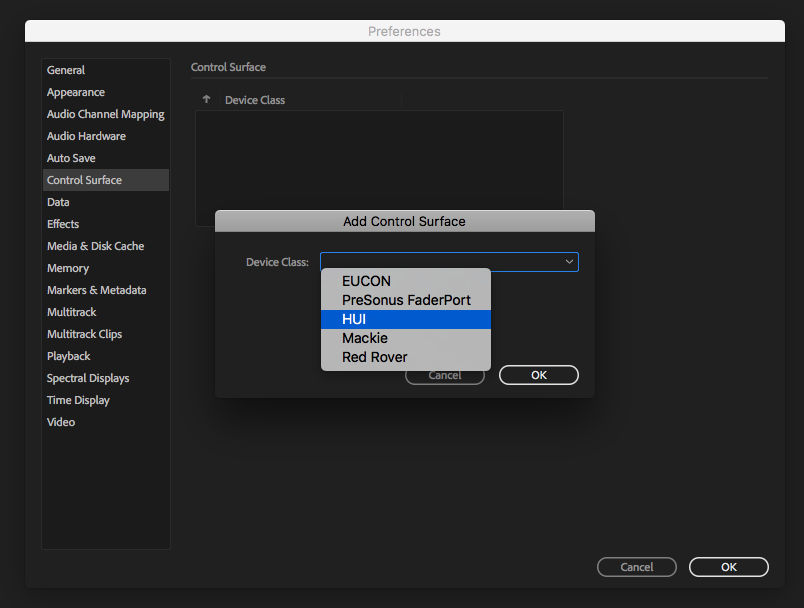
Task: Confirm with OK in Add Control Surface dialog
Action: pyautogui.click(x=538, y=374)
